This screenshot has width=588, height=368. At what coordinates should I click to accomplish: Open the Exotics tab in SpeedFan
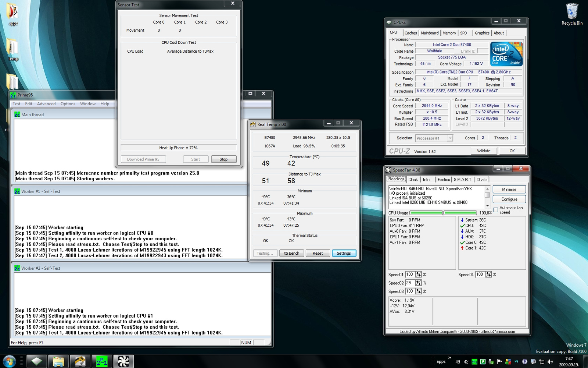(444, 180)
